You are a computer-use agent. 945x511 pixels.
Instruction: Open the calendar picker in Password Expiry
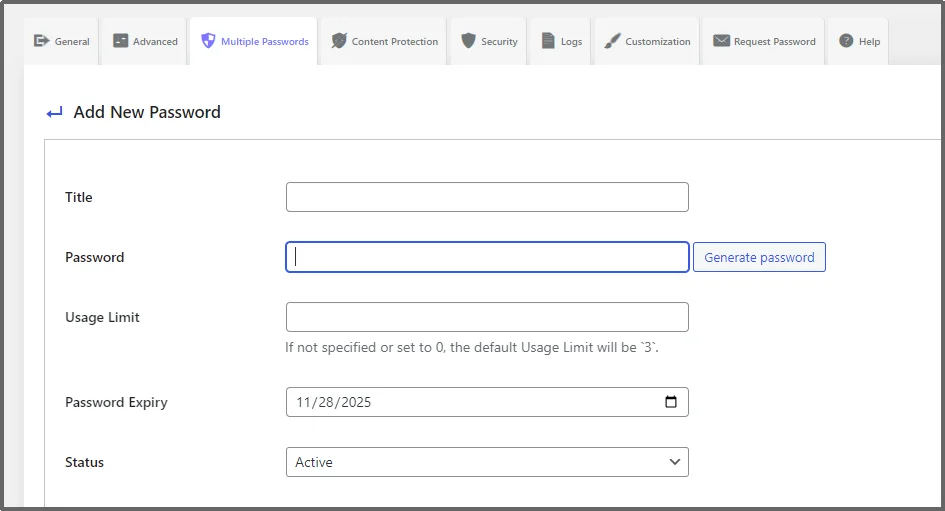tap(671, 402)
